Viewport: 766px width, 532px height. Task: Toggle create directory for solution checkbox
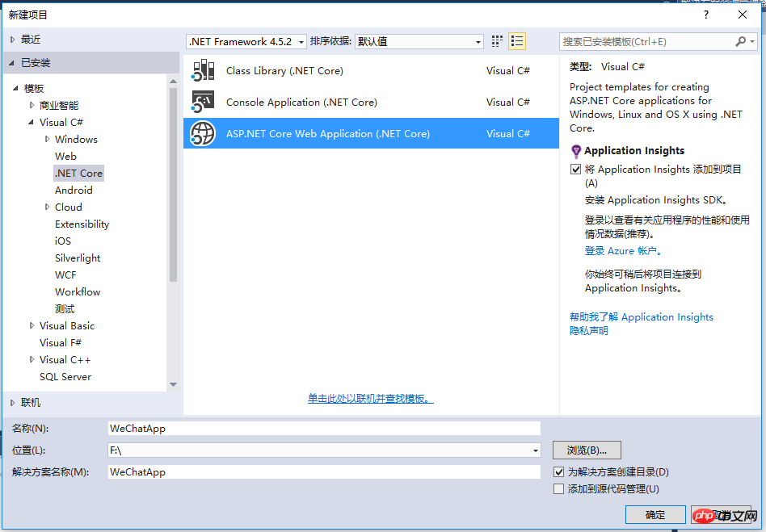559,472
